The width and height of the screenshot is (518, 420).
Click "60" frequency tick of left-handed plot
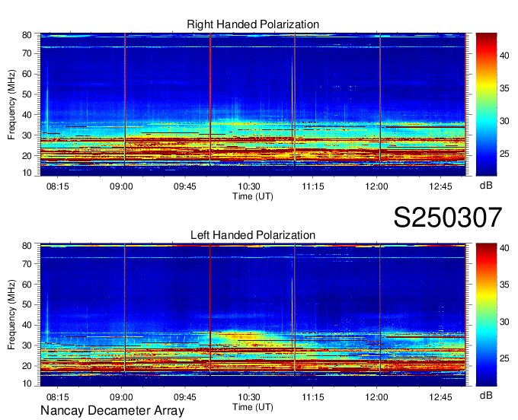(27, 285)
